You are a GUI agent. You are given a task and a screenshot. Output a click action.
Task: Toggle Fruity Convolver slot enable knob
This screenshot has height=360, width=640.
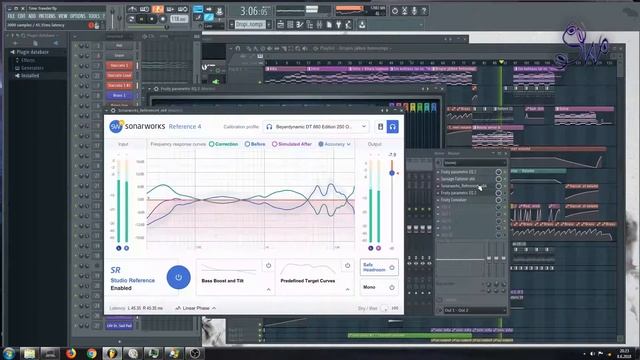point(498,200)
